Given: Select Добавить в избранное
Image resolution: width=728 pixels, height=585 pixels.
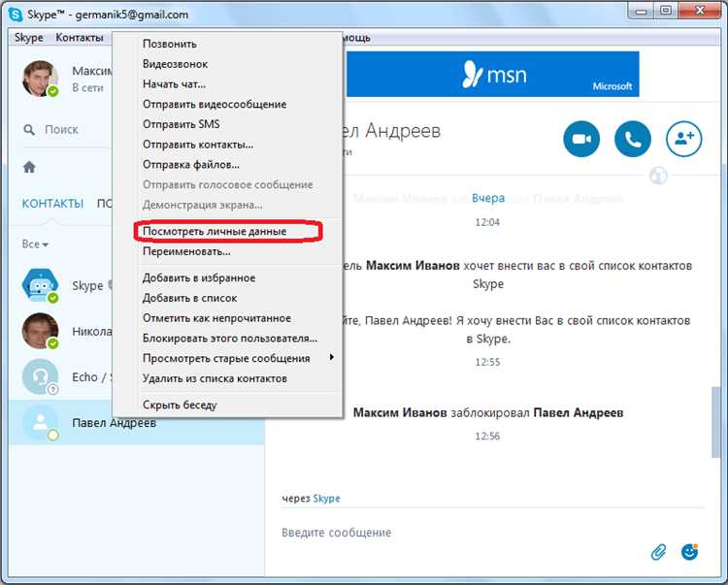Looking at the screenshot, I should [199, 277].
